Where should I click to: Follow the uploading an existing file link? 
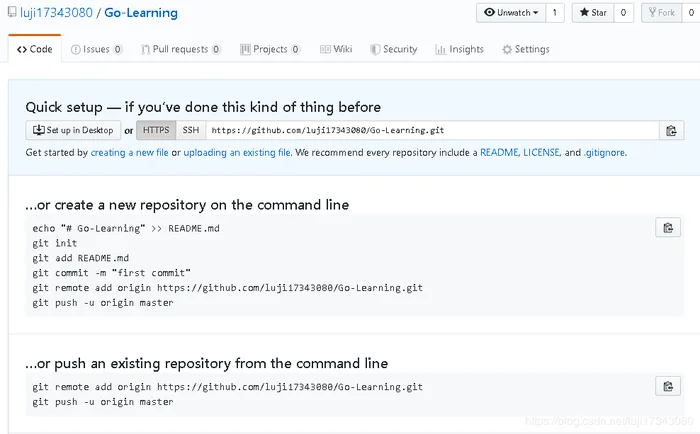pyautogui.click(x=237, y=153)
